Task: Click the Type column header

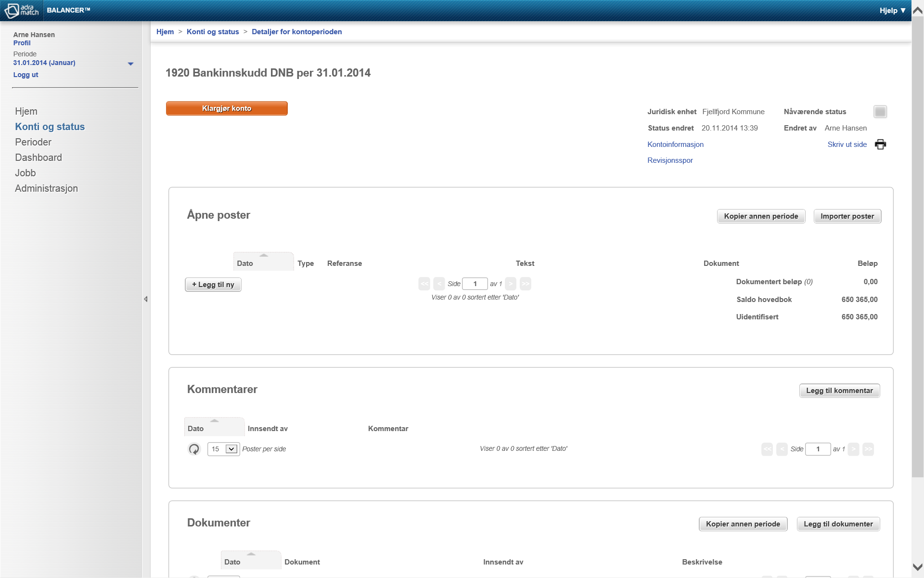Action: click(x=306, y=263)
